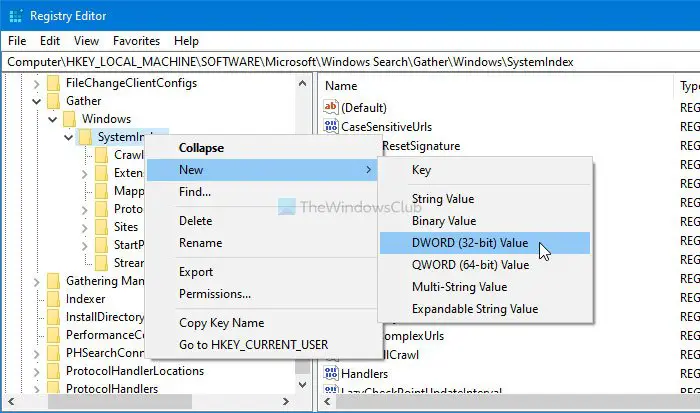Click the PerformanceC folder icon
700x413 pixels.
coord(54,335)
